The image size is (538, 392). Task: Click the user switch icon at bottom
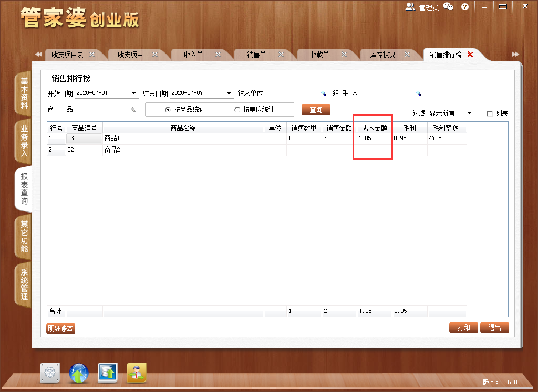(137, 373)
